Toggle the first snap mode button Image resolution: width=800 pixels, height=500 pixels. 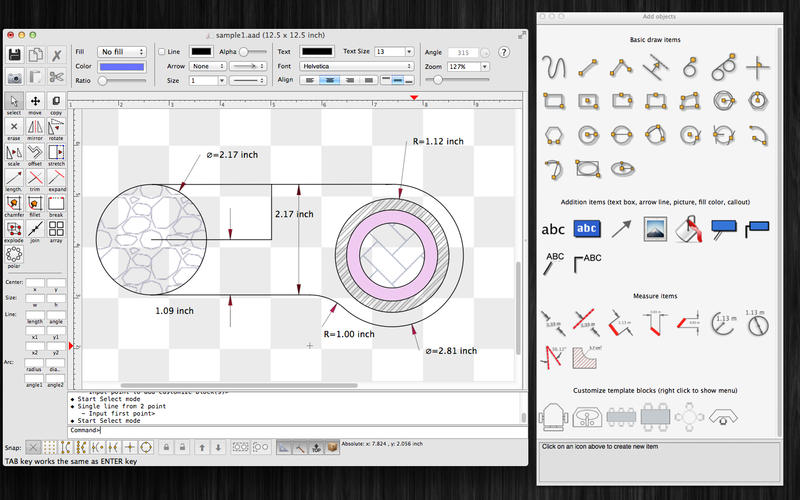tap(34, 447)
